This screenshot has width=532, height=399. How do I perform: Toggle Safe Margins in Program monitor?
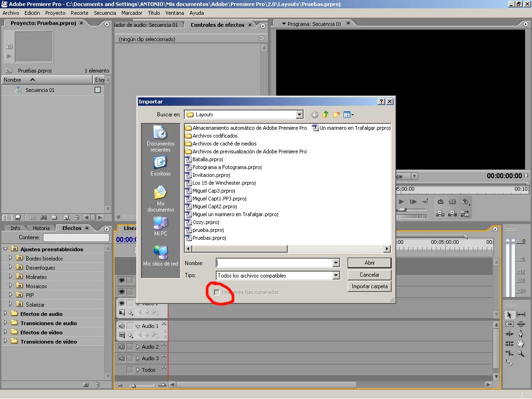point(452,201)
